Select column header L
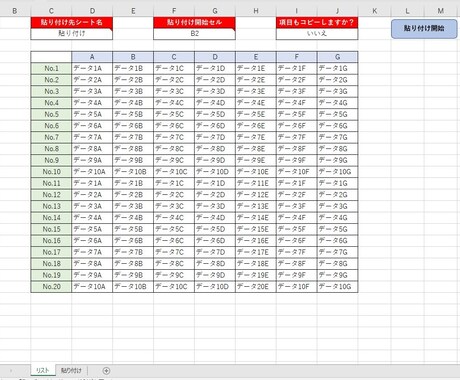 coord(407,11)
